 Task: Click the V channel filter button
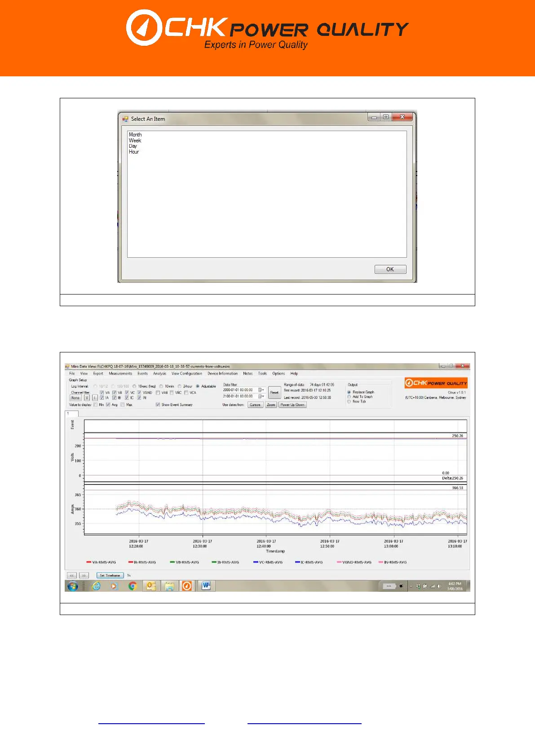click(87, 398)
